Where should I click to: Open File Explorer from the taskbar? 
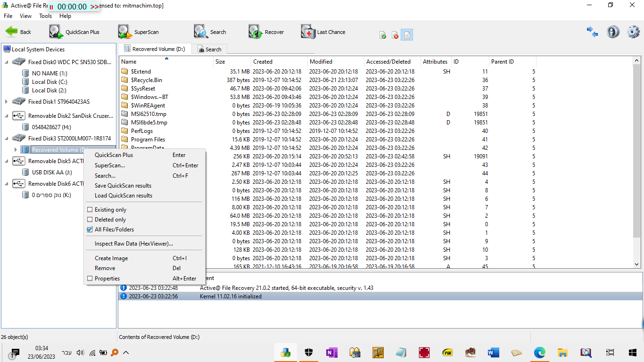[x=562, y=353]
